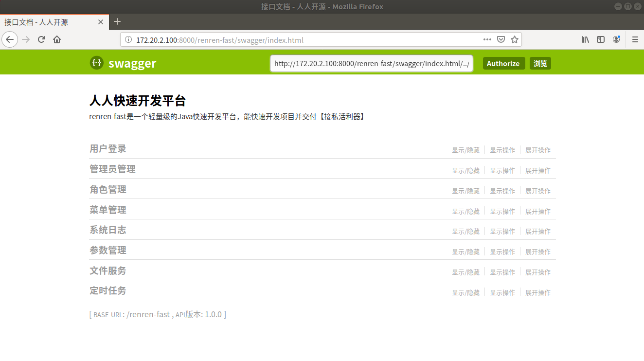Expand the 系统日志 section heading

point(108,230)
